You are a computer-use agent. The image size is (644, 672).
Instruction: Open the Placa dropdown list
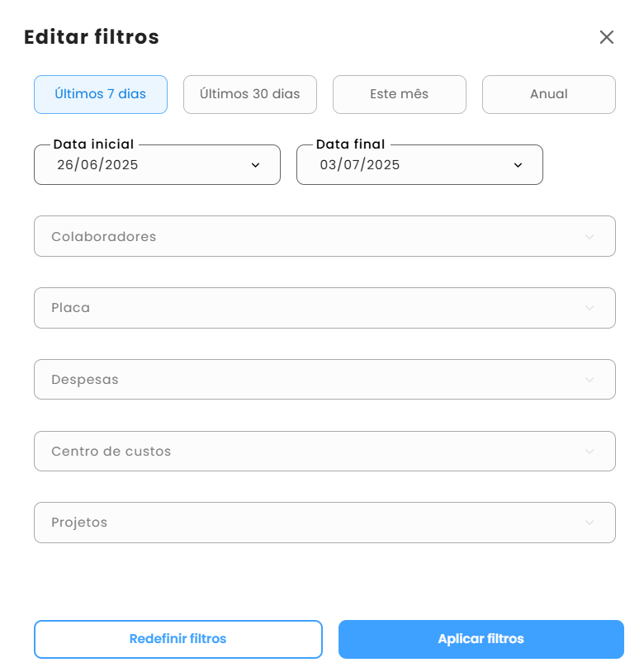pyautogui.click(x=324, y=308)
